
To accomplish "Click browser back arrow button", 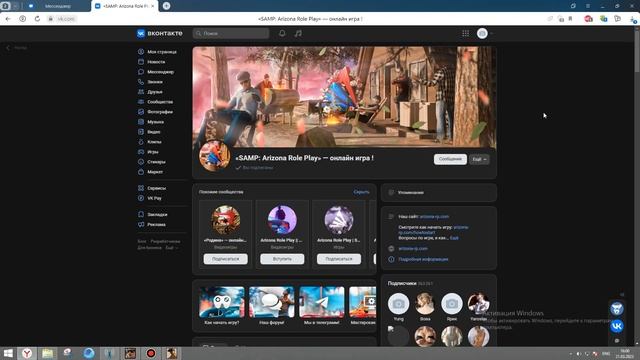I will tap(8, 19).
